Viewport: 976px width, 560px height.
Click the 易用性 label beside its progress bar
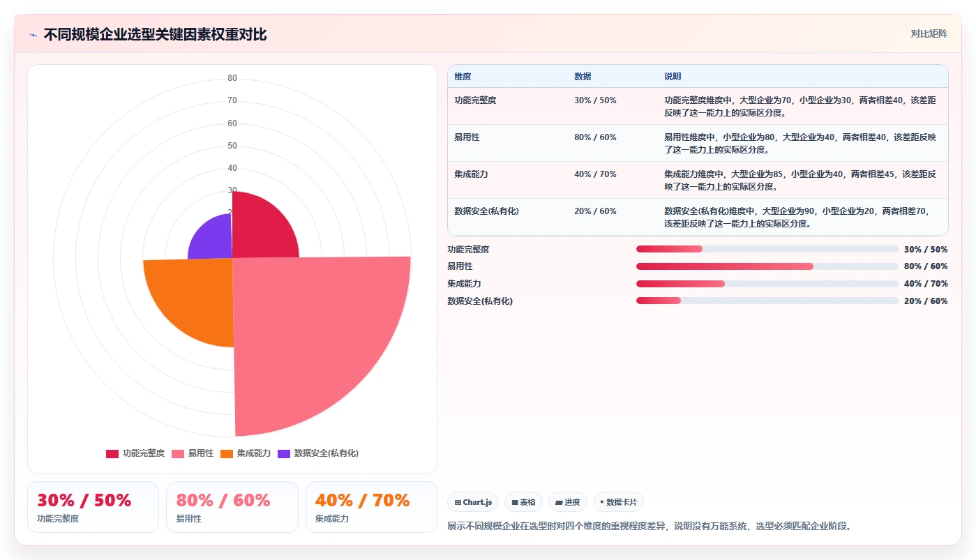460,266
